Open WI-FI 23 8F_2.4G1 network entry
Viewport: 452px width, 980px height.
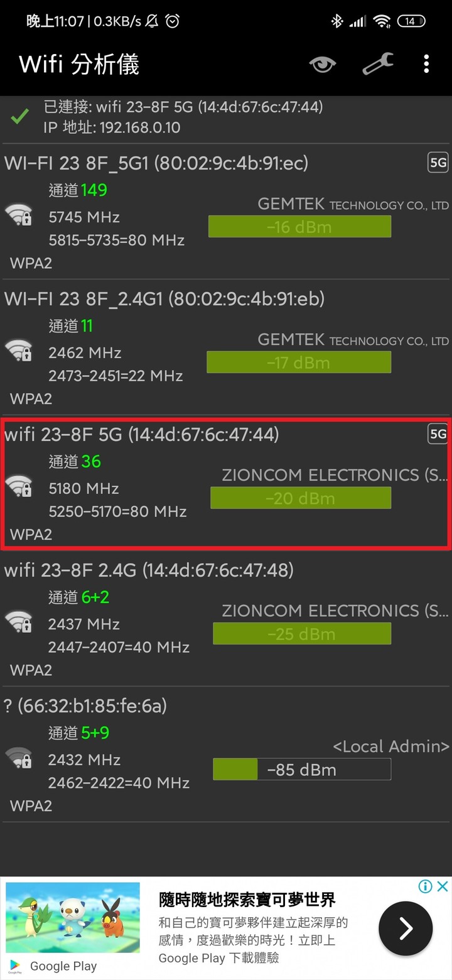point(164,299)
